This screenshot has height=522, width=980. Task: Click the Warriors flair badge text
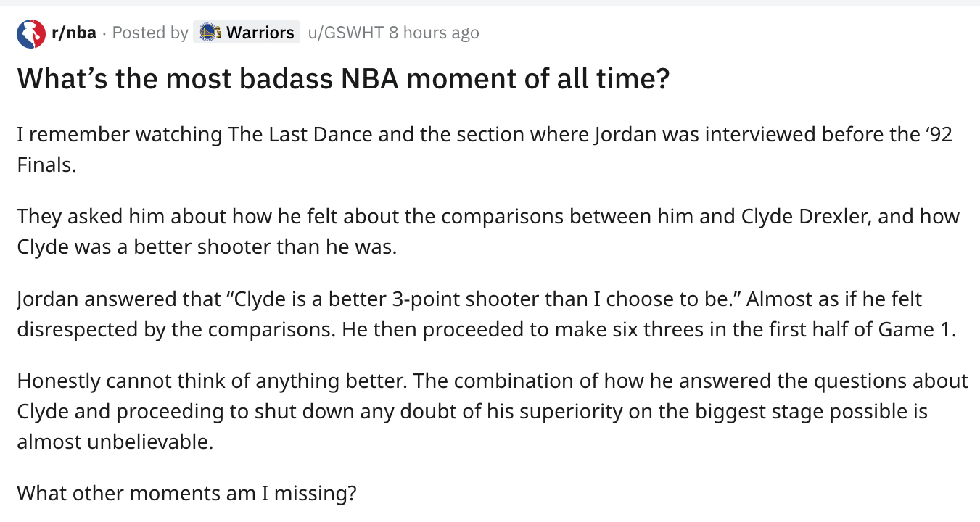[x=260, y=33]
